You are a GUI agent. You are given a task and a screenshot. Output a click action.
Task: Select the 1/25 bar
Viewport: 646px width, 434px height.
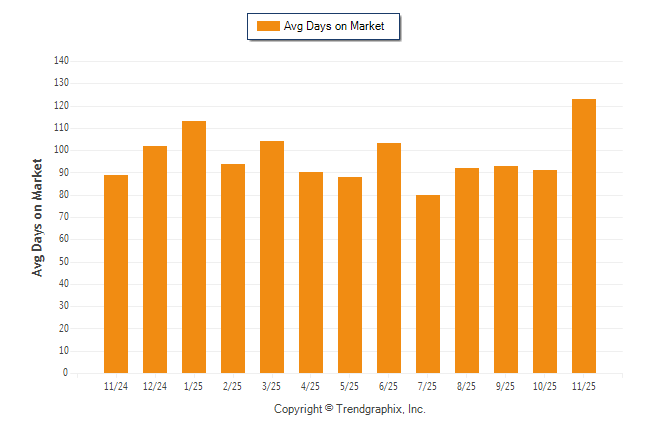coord(194,247)
